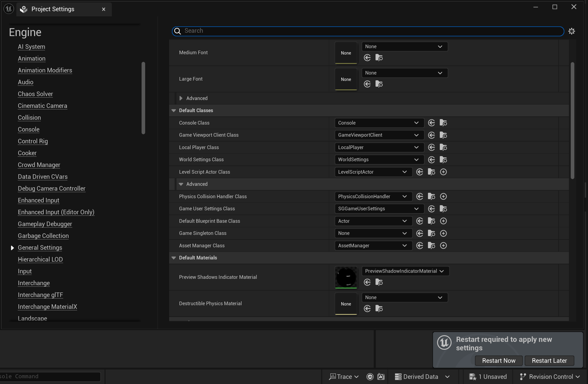Browse to GameViewportClient in Content Browser
The image size is (588, 384).
tap(443, 135)
